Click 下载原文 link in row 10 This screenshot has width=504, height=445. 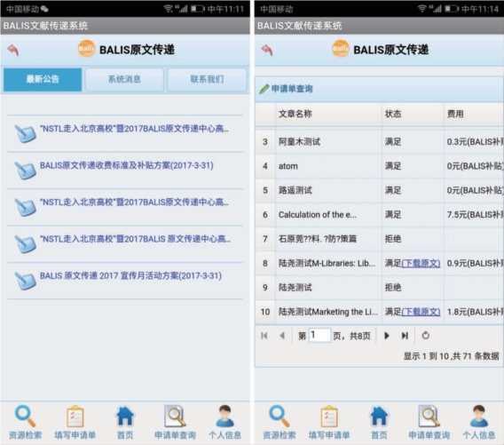[421, 312]
